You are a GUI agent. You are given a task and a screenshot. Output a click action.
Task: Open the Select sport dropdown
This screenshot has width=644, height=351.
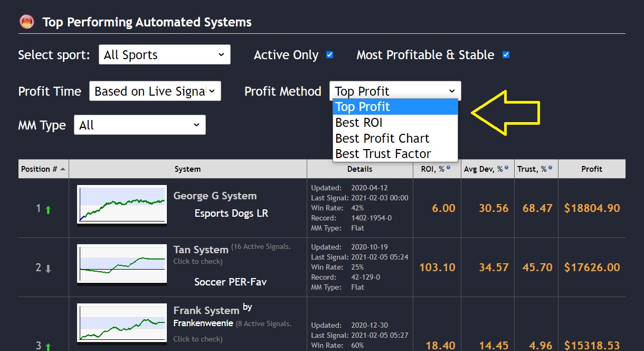165,54
